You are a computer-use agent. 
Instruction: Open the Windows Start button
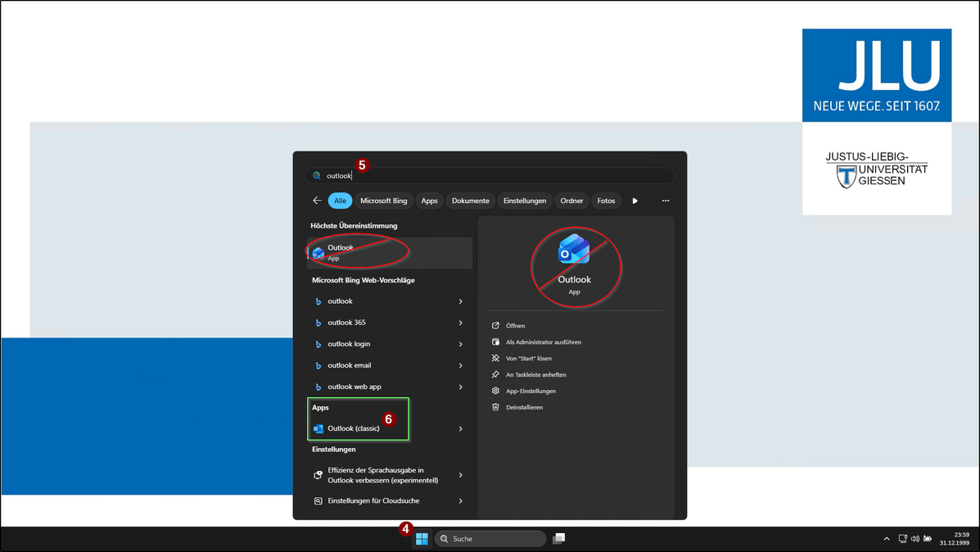422,538
